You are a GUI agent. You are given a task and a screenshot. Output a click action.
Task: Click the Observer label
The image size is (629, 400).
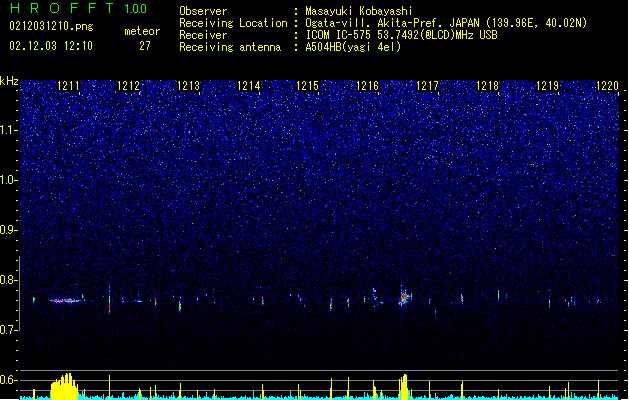click(203, 11)
